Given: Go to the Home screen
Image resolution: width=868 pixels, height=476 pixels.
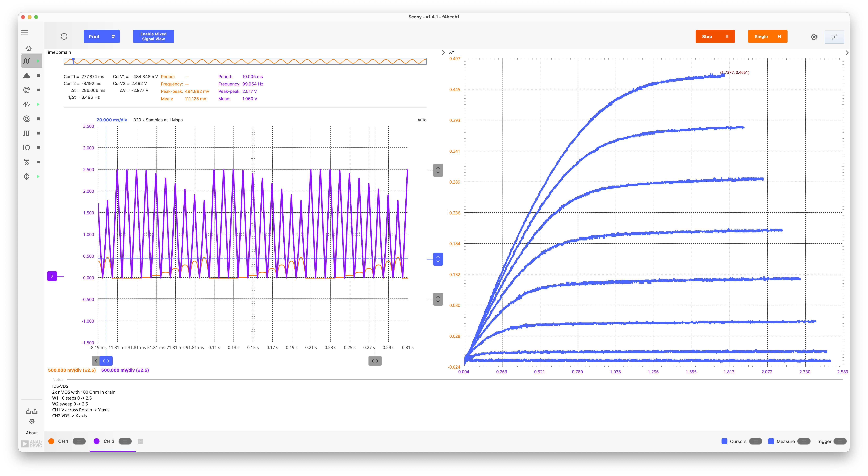Looking at the screenshot, I should [29, 48].
